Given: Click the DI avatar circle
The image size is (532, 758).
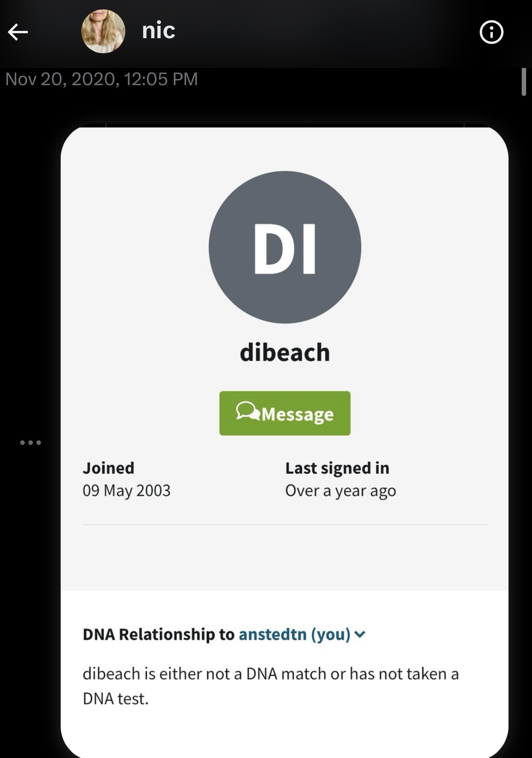Looking at the screenshot, I should (285, 247).
